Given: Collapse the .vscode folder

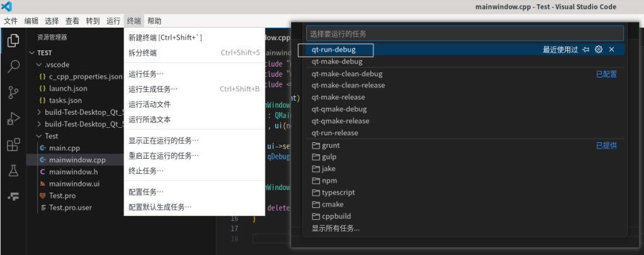Looking at the screenshot, I should coord(40,65).
